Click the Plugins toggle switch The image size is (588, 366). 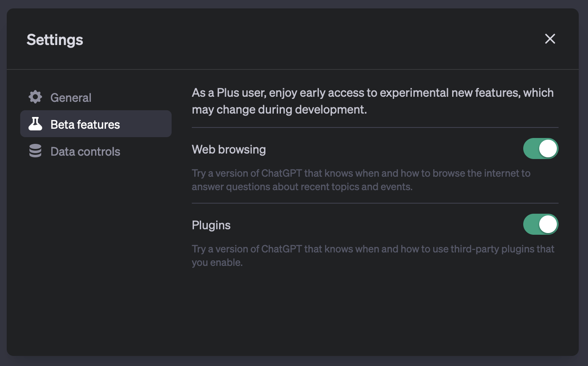coord(540,224)
